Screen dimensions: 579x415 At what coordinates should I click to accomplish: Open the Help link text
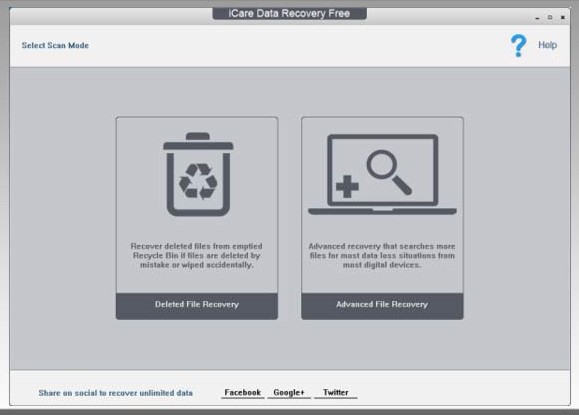tap(547, 45)
